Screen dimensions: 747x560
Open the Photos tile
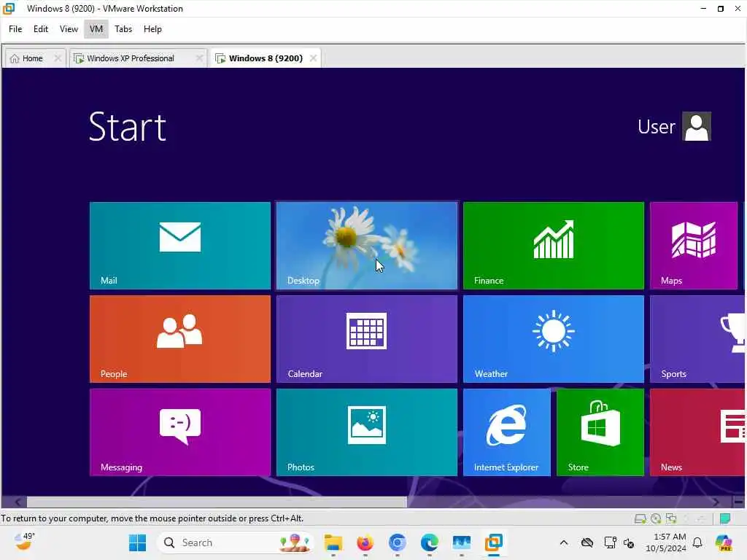click(367, 432)
